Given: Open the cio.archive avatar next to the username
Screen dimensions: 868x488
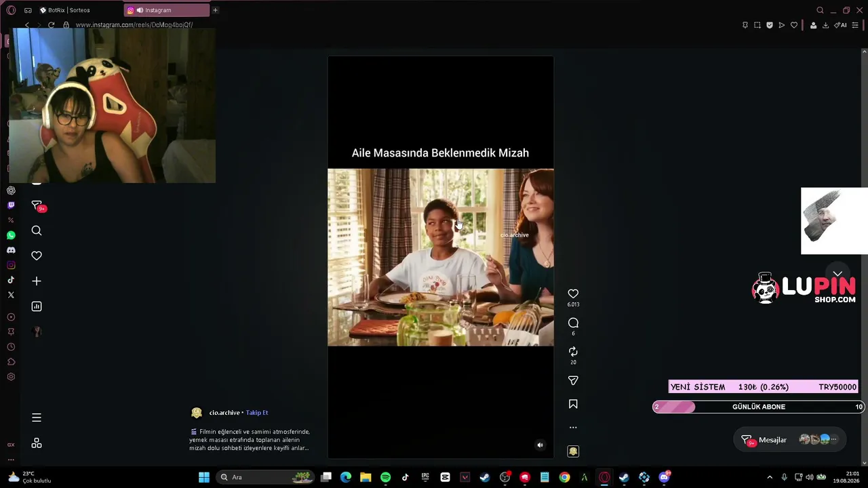Looking at the screenshot, I should (x=197, y=413).
